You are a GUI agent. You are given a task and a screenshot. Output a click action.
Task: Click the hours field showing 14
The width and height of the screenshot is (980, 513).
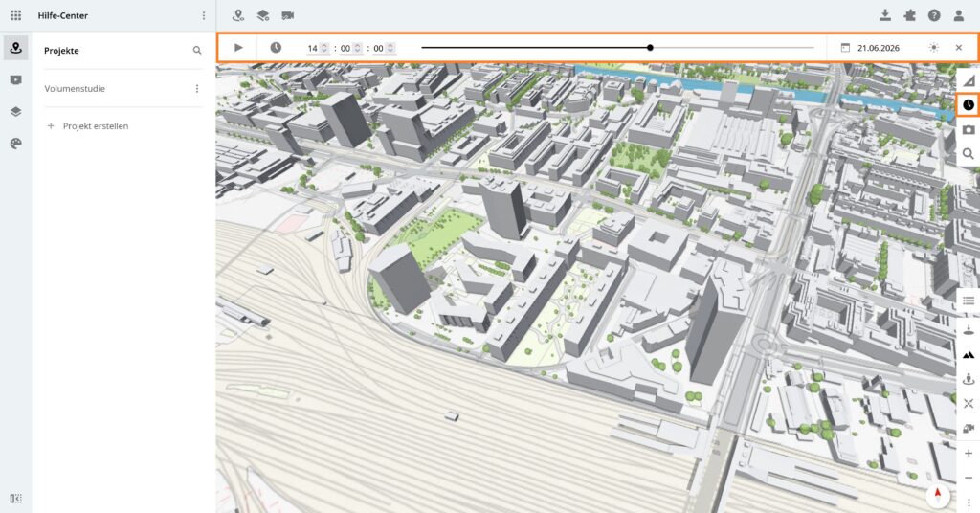(313, 48)
